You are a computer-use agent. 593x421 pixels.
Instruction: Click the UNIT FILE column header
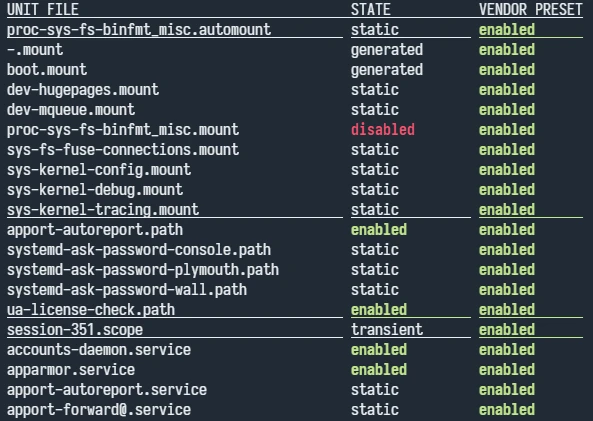tap(43, 9)
